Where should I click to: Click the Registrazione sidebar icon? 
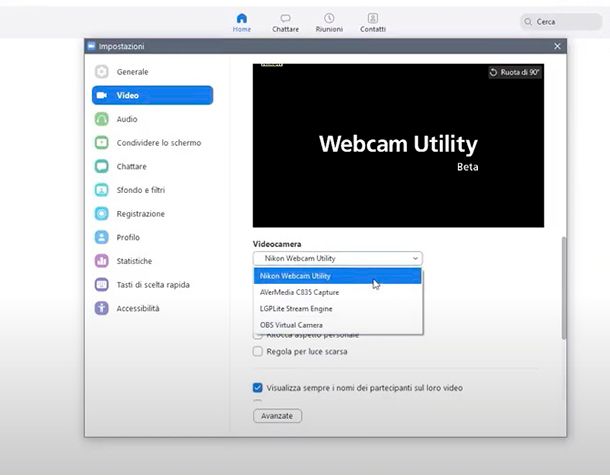point(102,214)
